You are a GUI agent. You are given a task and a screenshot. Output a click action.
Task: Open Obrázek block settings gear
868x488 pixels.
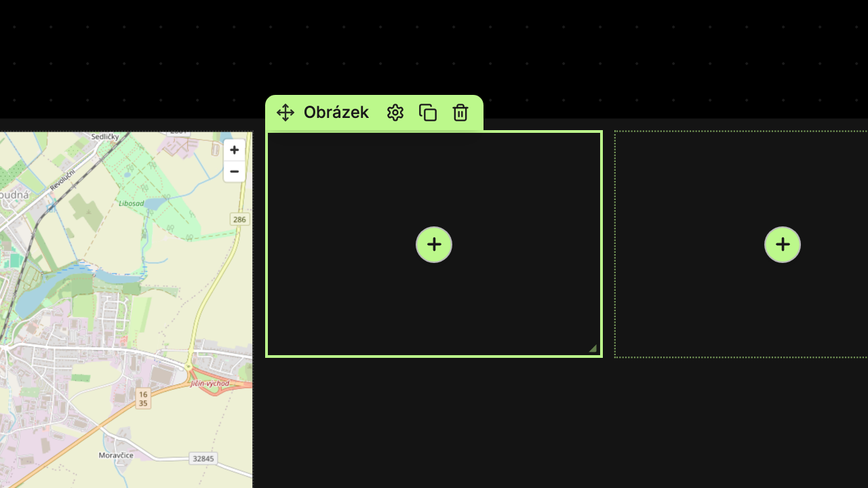(395, 113)
